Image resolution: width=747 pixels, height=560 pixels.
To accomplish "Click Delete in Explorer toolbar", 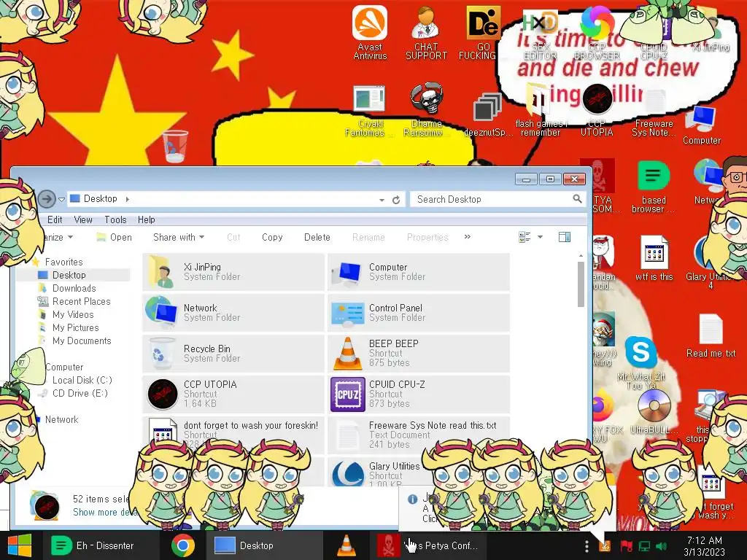I will [x=317, y=237].
